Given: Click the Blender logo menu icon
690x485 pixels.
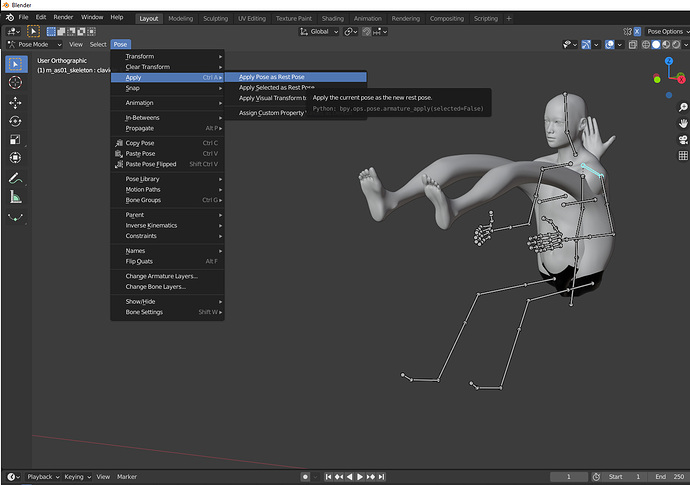Looking at the screenshot, I should (10, 18).
